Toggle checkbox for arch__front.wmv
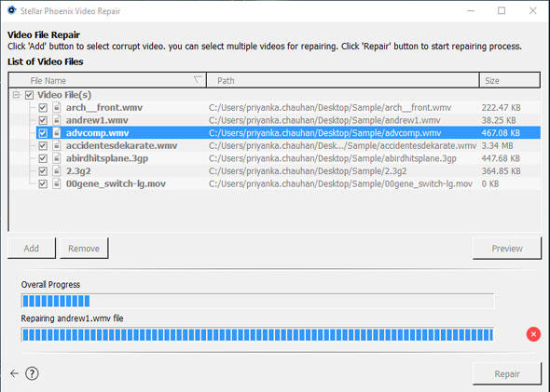550x392 pixels. tap(43, 108)
